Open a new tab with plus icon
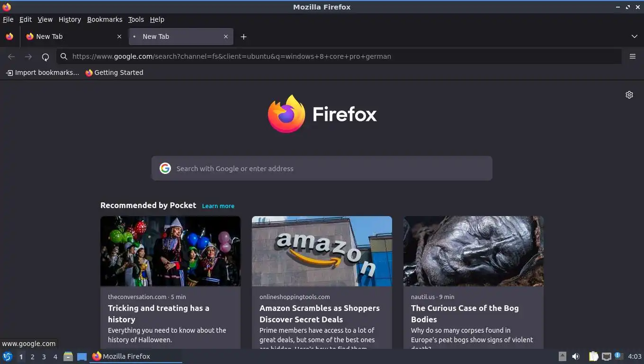 243,36
